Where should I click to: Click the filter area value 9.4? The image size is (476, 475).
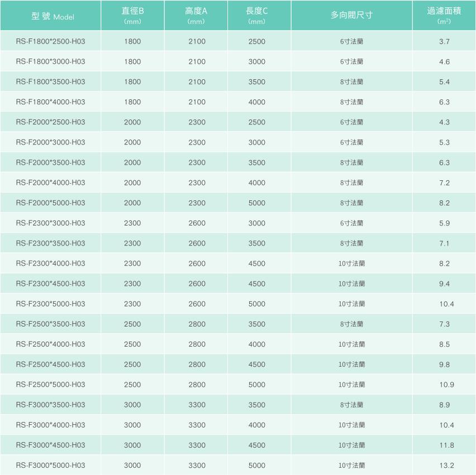(x=444, y=284)
